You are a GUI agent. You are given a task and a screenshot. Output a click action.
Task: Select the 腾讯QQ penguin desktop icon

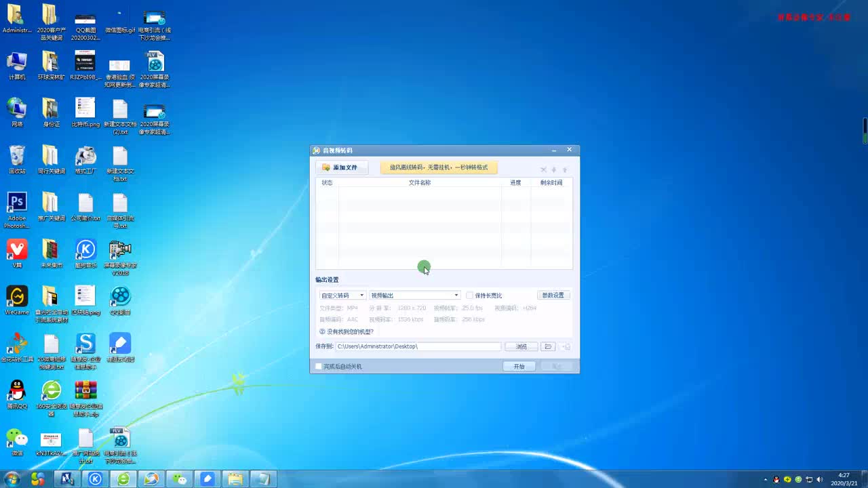point(17,394)
